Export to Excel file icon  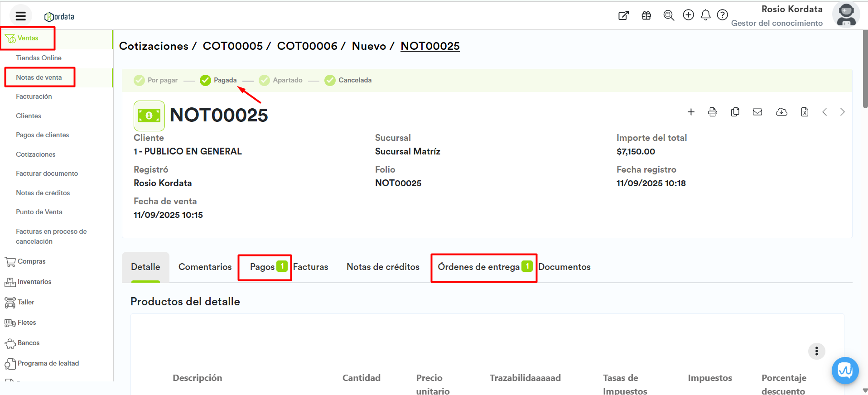[x=805, y=112]
